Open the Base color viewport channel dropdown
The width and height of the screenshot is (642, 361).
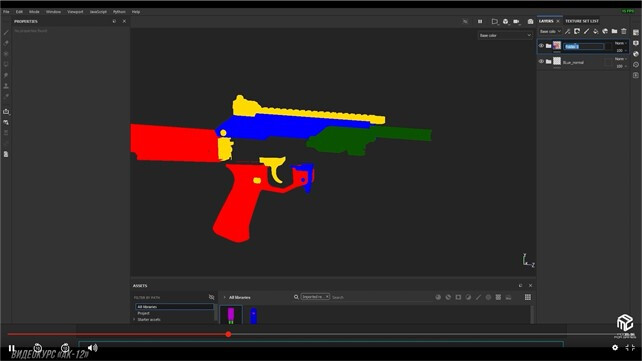point(505,36)
